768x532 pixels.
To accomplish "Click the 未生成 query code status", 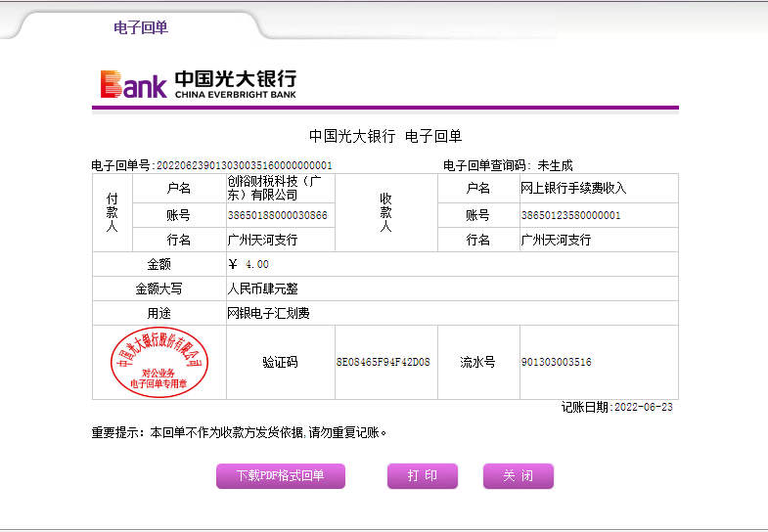I will point(555,166).
